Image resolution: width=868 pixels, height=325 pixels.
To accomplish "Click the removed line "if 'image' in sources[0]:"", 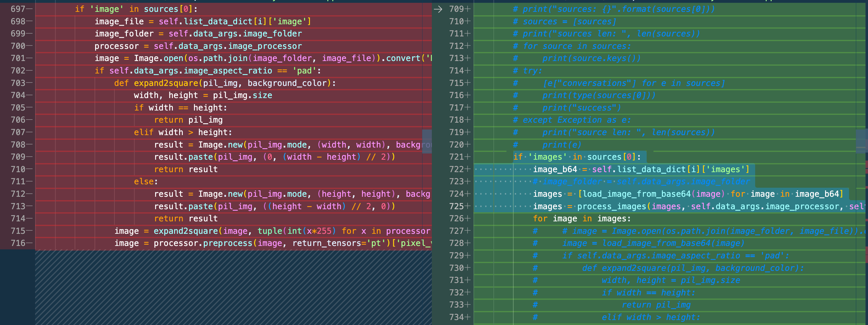I will (x=136, y=9).
